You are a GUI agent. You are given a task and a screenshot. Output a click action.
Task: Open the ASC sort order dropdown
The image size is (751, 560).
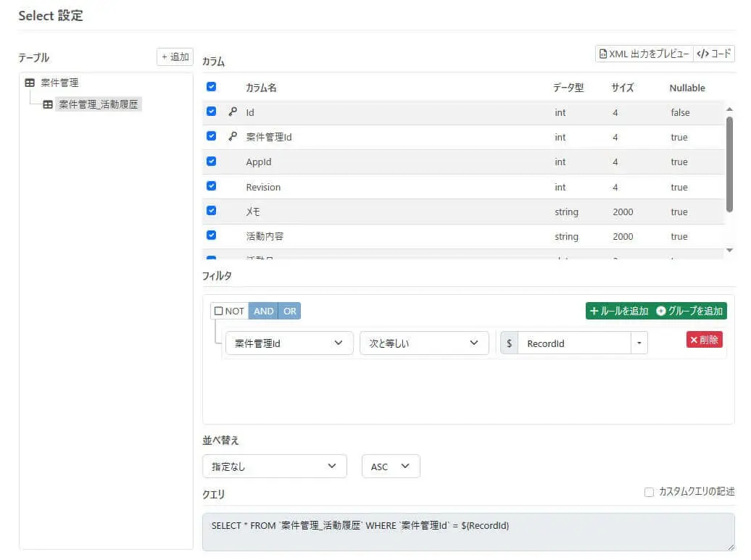(391, 467)
